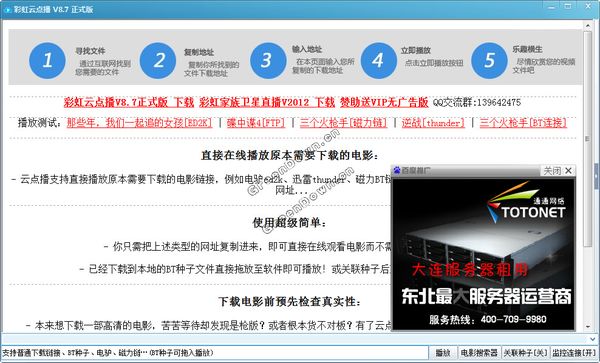Screen dimensions: 600x363
Task: Click the step 4 blue circle icon
Action: [x=379, y=60]
